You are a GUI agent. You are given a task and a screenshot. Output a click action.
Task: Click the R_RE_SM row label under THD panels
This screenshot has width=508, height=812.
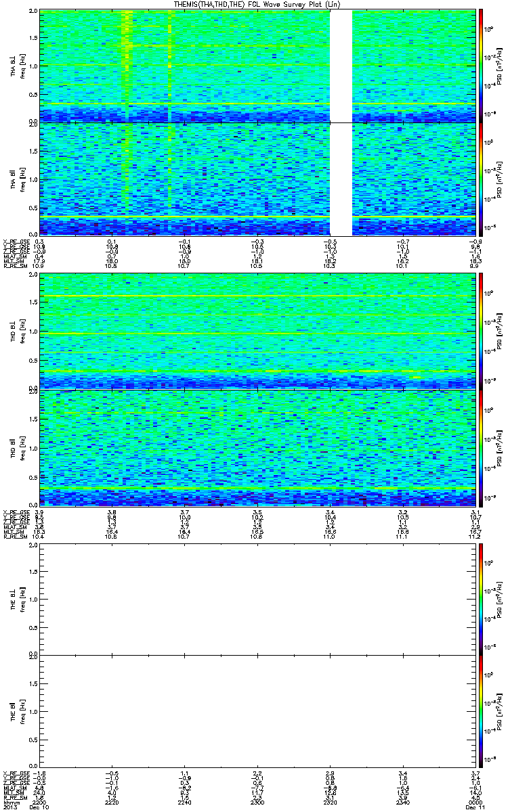[x=16, y=537]
